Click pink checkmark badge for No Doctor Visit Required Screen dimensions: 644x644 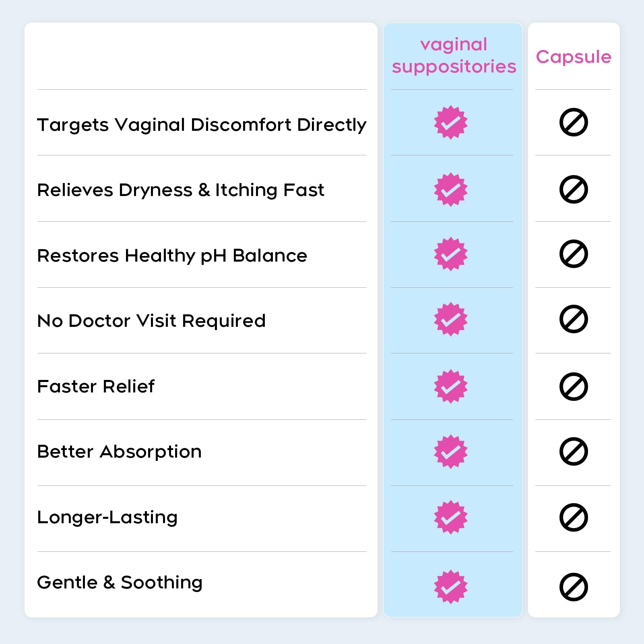pyautogui.click(x=451, y=319)
